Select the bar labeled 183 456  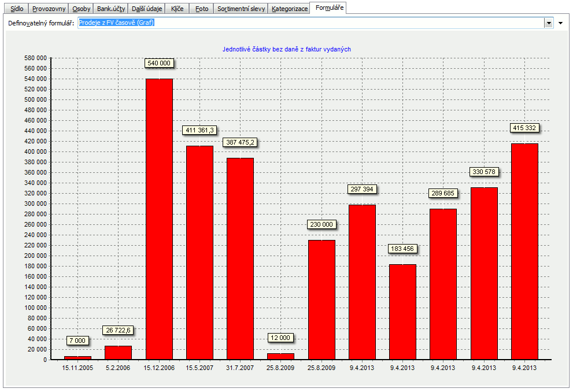point(402,312)
